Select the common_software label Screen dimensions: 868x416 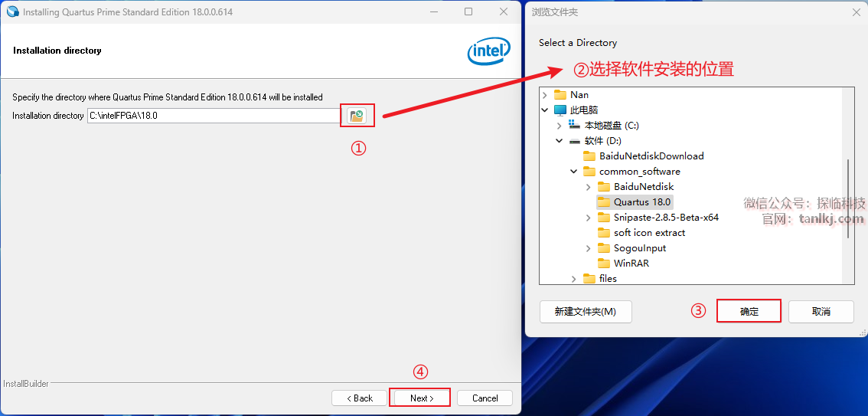pos(640,172)
